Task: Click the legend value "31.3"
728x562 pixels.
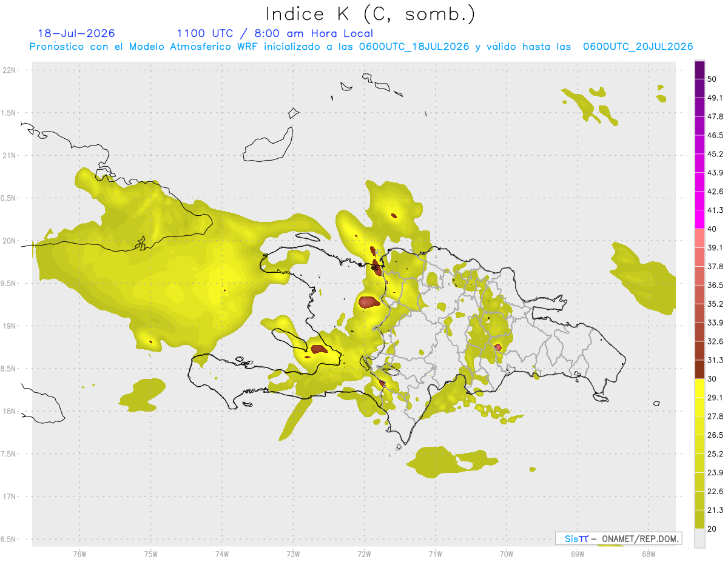Action: 715,360
